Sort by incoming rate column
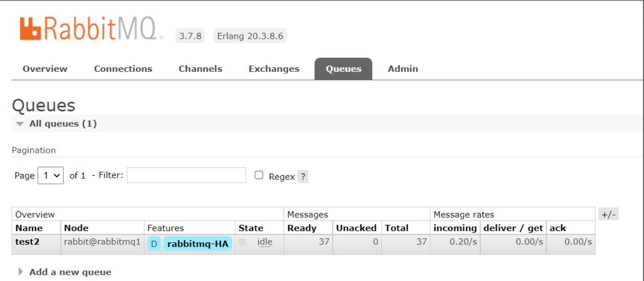 455,228
